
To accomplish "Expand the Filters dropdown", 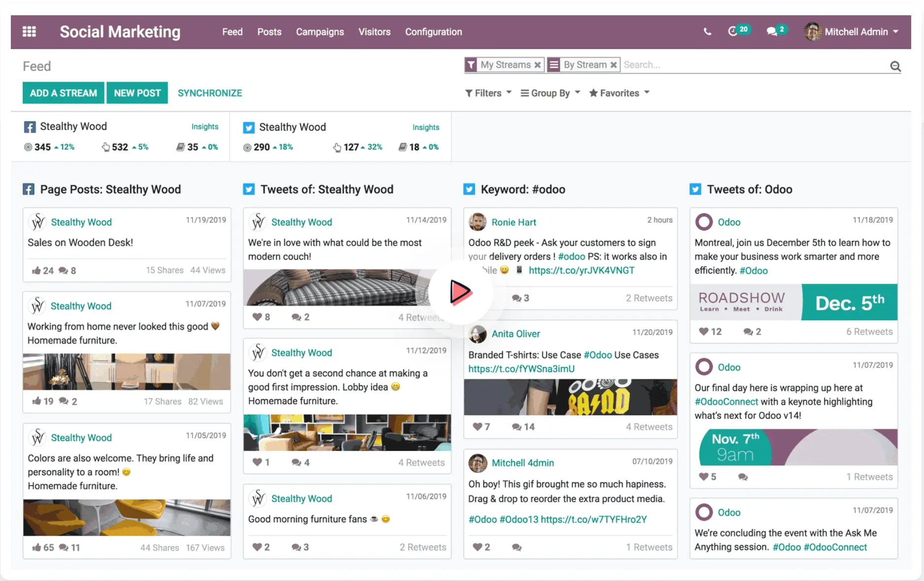I will (488, 93).
